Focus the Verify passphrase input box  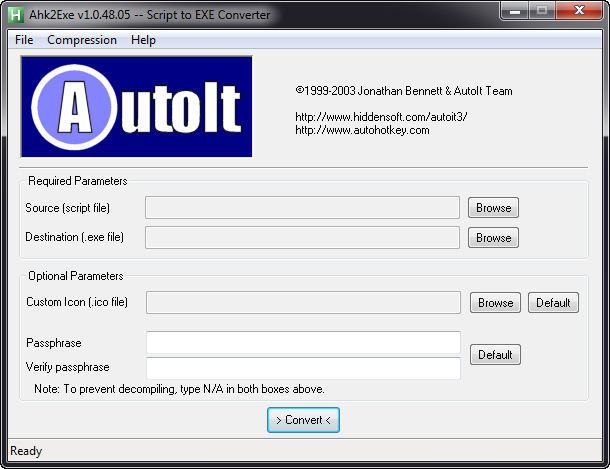303,368
